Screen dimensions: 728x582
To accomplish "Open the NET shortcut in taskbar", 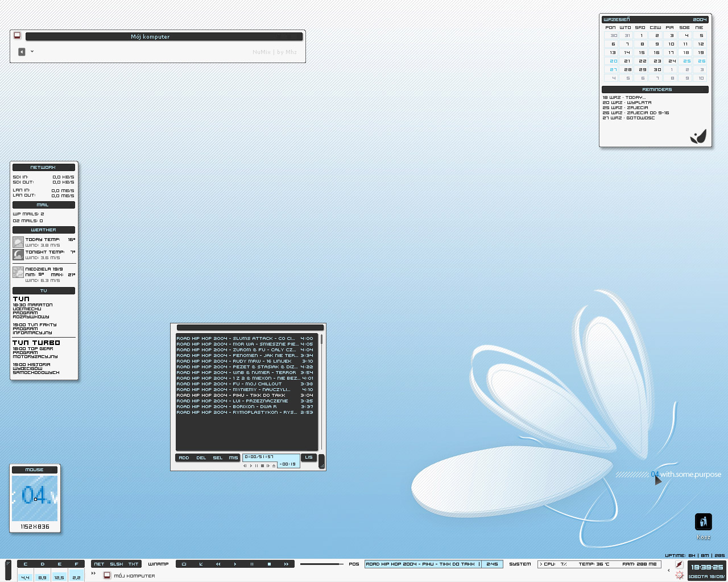I will 99,564.
